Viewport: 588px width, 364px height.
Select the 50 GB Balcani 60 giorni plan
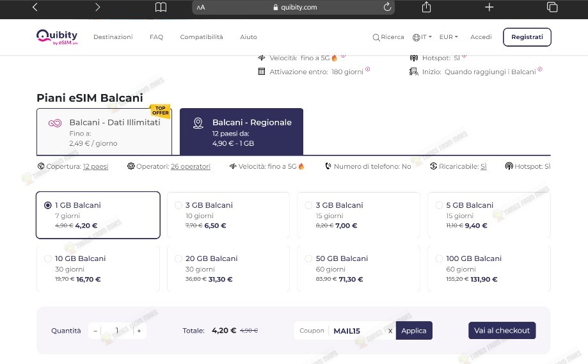(x=358, y=269)
